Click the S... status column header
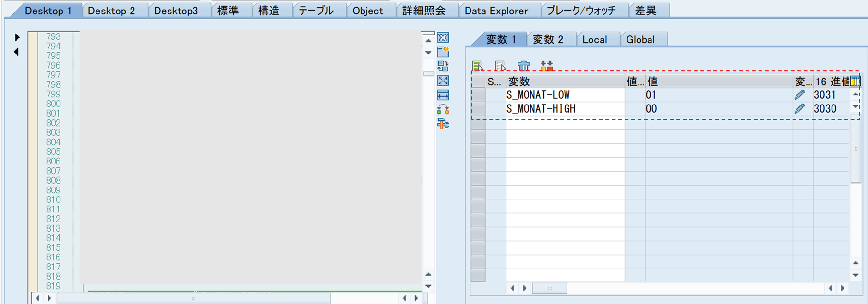Image resolution: width=868 pixels, height=304 pixels. [x=495, y=82]
